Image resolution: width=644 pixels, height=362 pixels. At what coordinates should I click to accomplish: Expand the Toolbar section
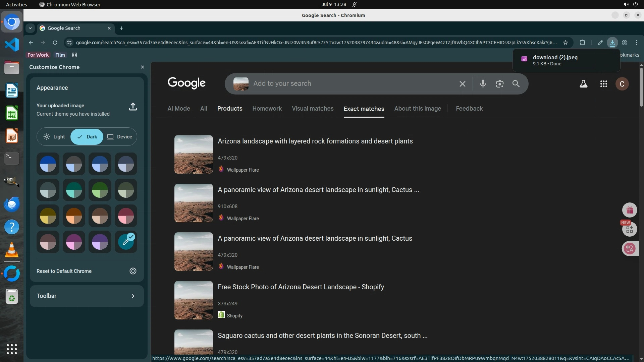(x=133, y=296)
